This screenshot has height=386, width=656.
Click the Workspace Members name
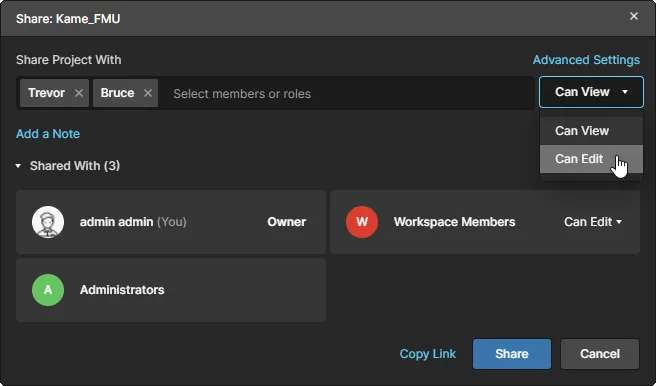(x=454, y=222)
